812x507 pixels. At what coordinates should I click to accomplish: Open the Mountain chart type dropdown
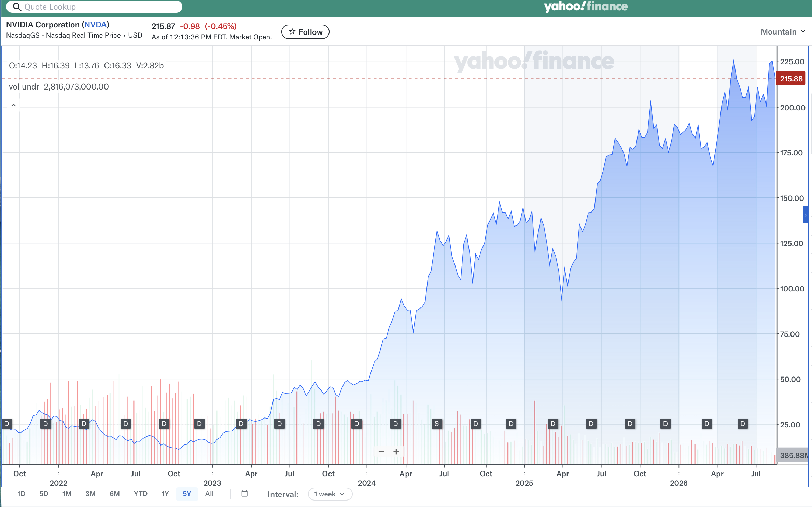coord(783,32)
